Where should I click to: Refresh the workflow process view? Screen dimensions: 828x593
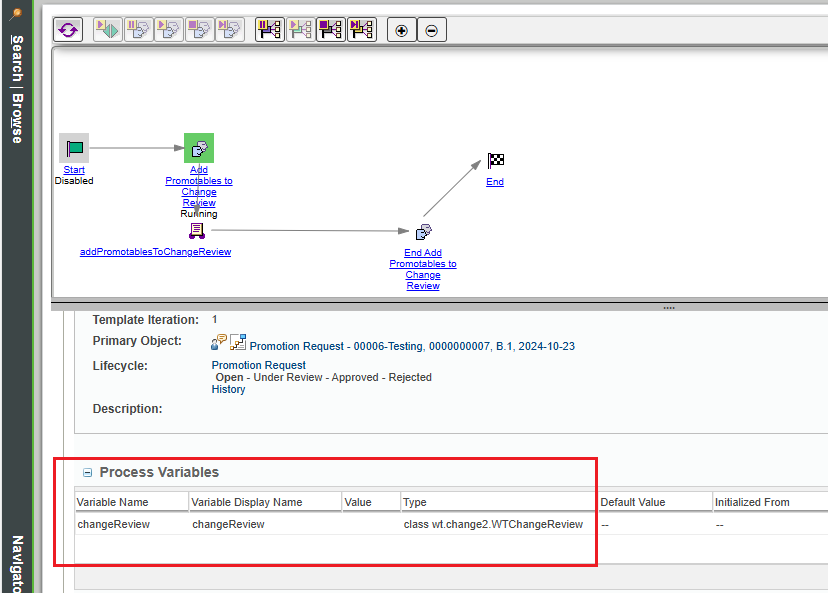(68, 29)
